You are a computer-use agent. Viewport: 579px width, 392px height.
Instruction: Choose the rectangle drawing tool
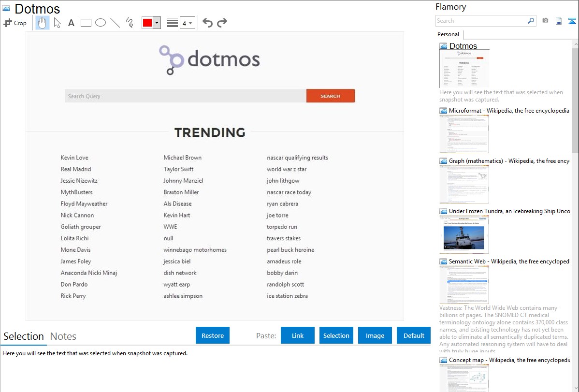[x=86, y=23]
